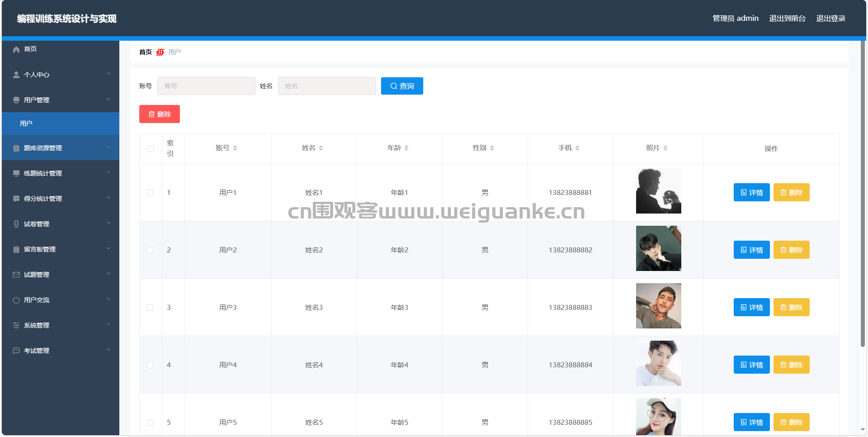
Task: Click 退出到前台 in the header
Action: click(788, 19)
